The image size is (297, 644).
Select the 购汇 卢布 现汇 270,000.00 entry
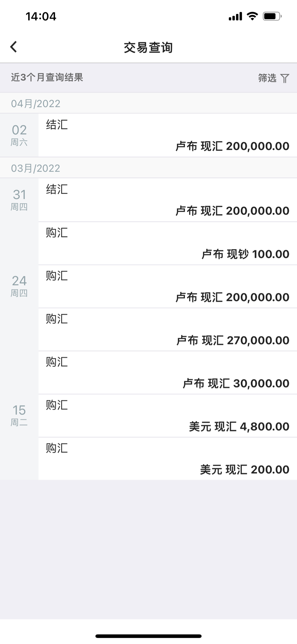tap(168, 329)
